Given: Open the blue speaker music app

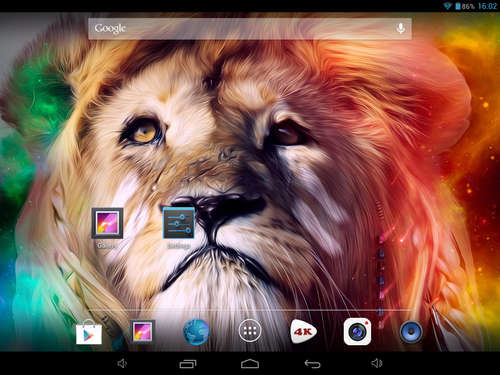Looking at the screenshot, I should (x=411, y=332).
